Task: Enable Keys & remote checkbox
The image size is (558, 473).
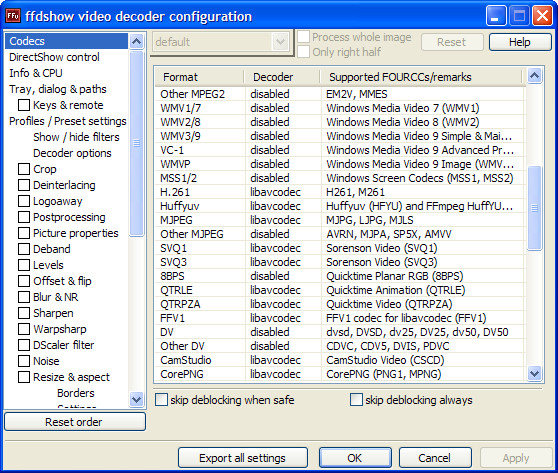Action: 24,105
